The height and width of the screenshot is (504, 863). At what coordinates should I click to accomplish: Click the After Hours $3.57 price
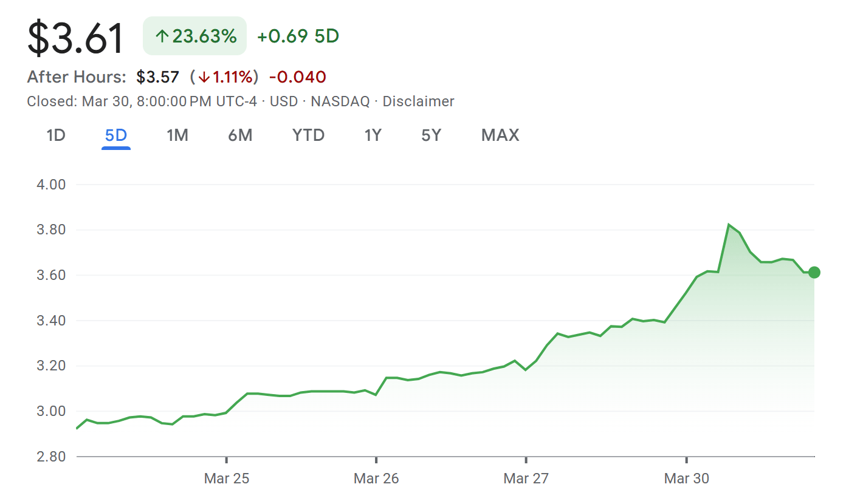pos(158,77)
